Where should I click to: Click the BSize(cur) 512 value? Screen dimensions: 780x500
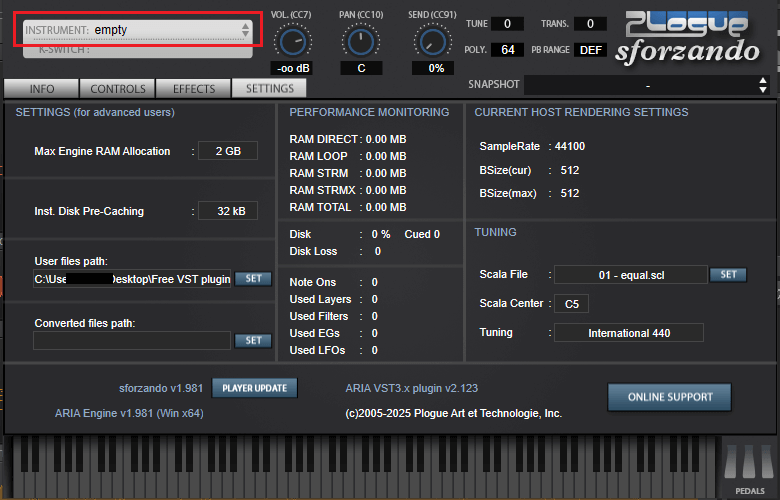(x=570, y=170)
